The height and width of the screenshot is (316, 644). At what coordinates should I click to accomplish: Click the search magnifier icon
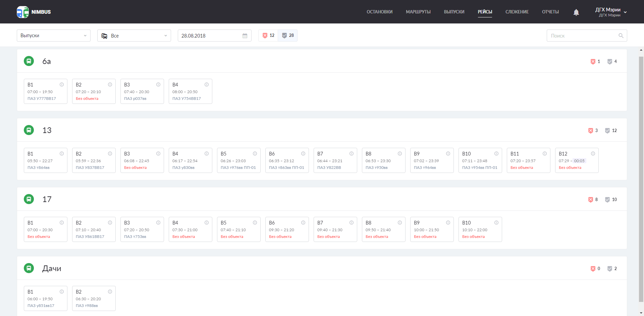click(621, 36)
